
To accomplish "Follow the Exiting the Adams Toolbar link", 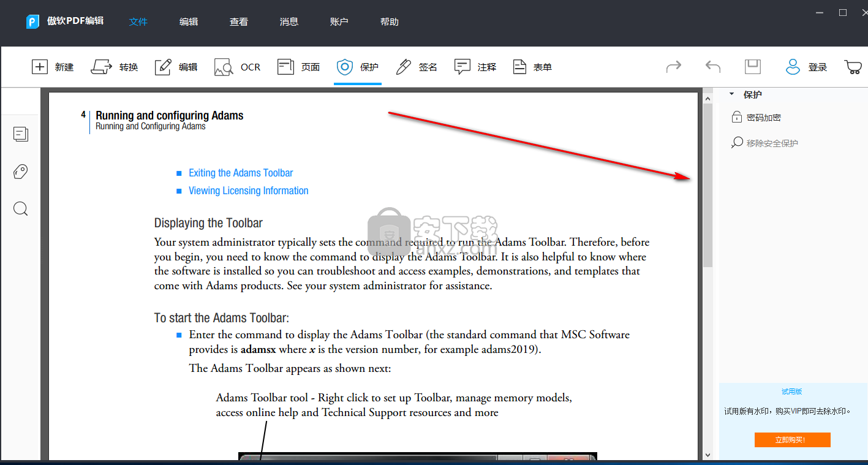I will [x=241, y=173].
